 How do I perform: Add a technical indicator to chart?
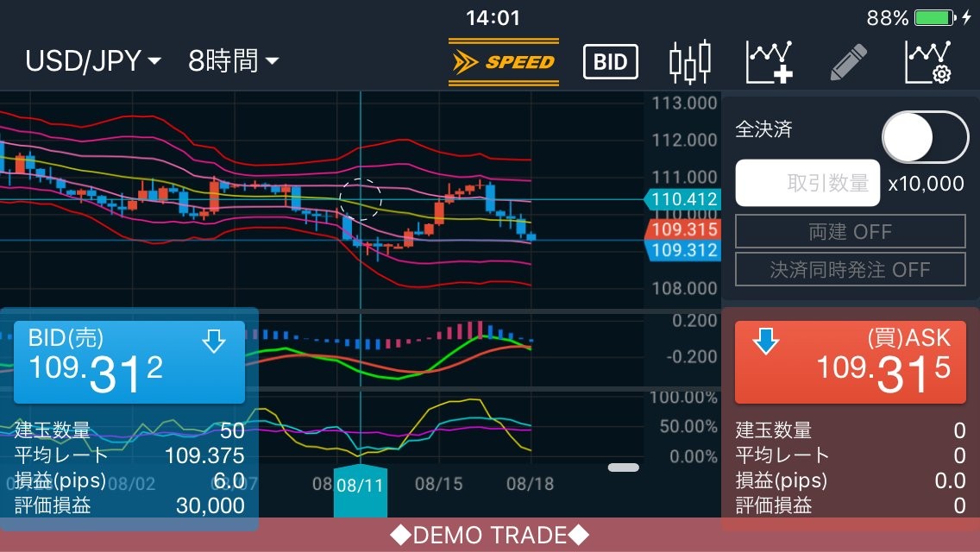[x=769, y=62]
